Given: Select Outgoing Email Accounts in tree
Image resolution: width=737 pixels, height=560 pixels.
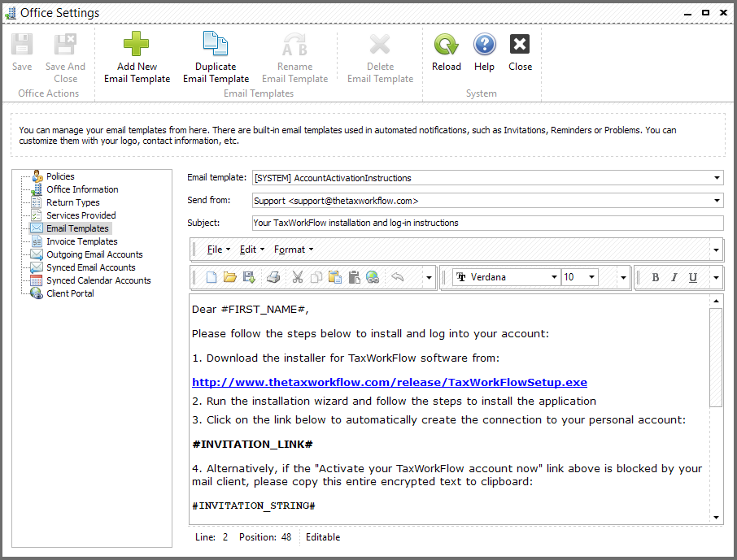Looking at the screenshot, I should click(94, 254).
